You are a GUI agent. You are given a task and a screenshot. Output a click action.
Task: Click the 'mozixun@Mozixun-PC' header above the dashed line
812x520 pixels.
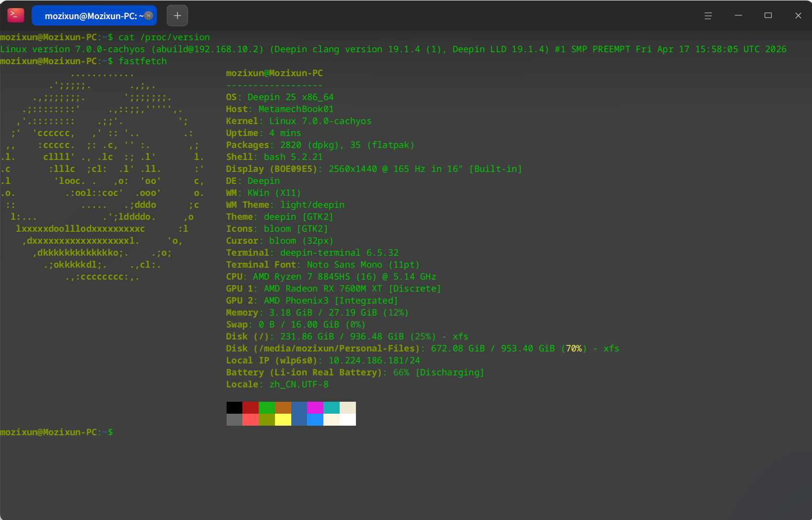coord(274,73)
